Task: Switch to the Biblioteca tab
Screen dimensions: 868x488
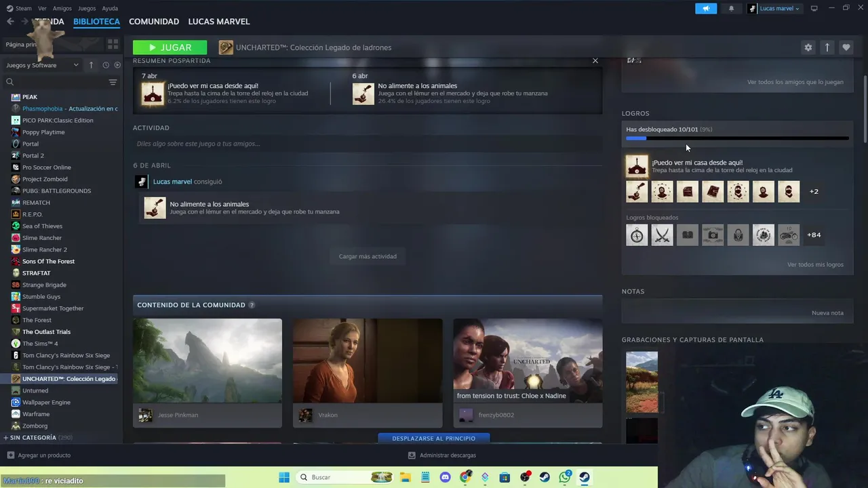Action: pyautogui.click(x=96, y=22)
